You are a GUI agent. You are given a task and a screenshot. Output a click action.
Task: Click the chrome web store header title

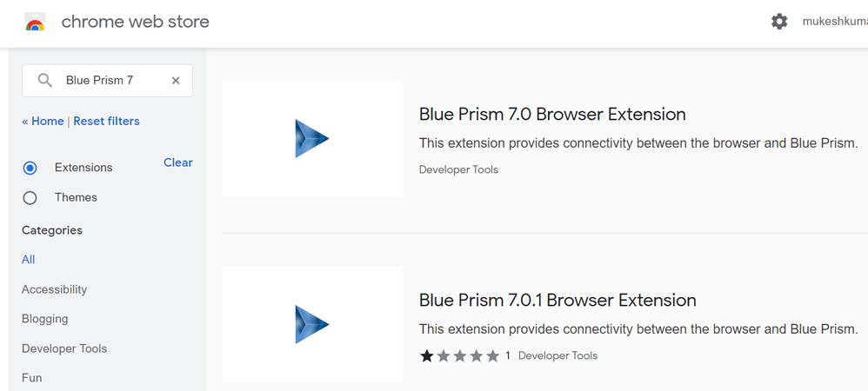click(x=135, y=22)
